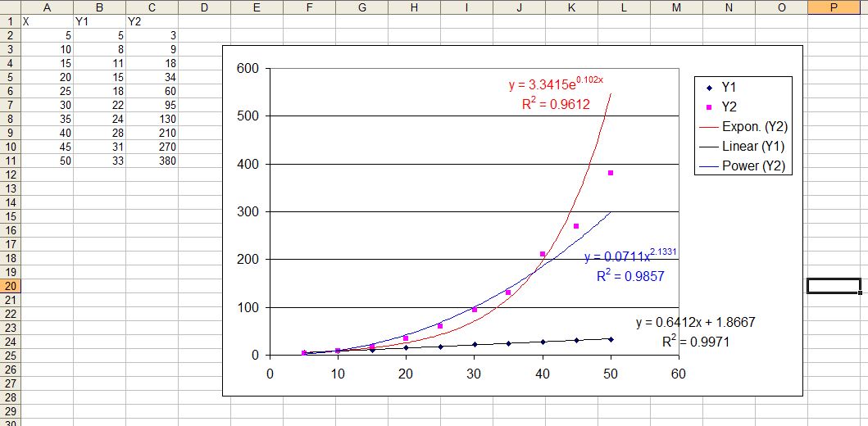Click the x-axis label 60
Screen dimensions: 868x426
[x=678, y=374]
